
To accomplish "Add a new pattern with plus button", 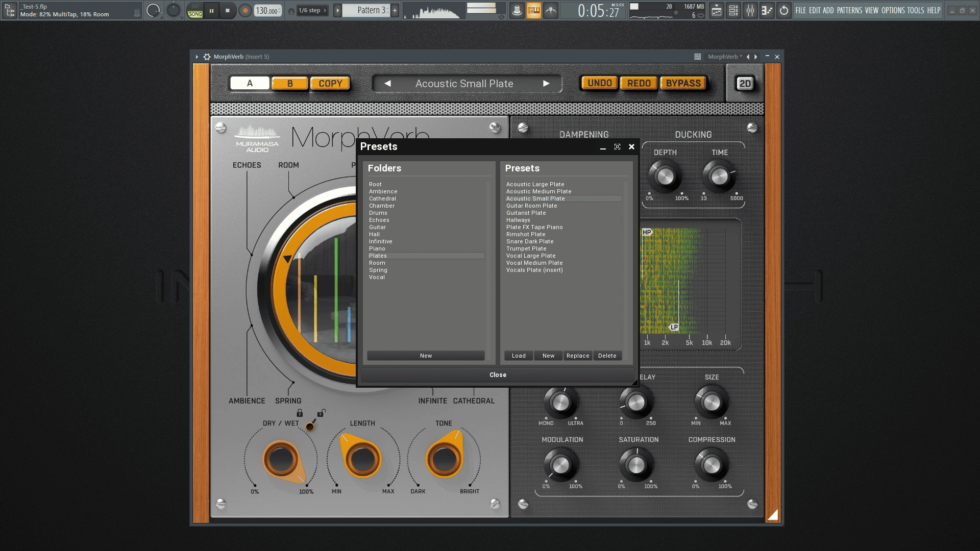I will click(395, 10).
